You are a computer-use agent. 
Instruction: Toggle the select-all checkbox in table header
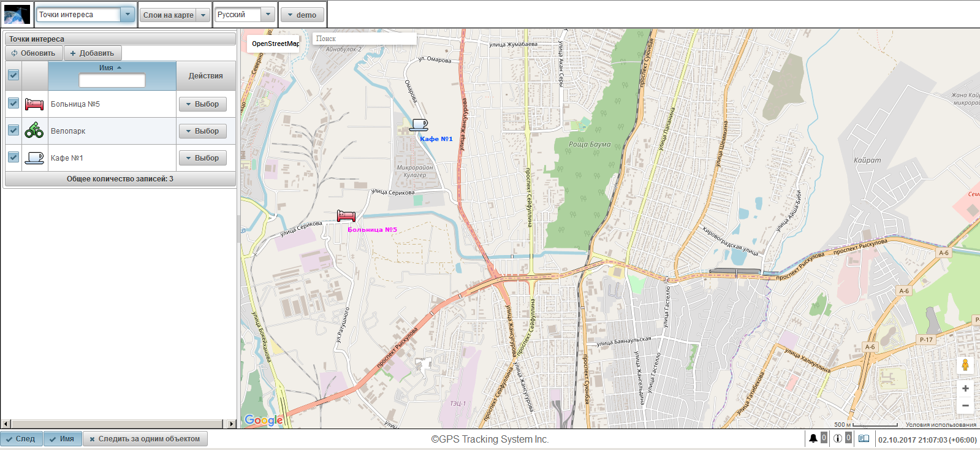click(x=13, y=75)
